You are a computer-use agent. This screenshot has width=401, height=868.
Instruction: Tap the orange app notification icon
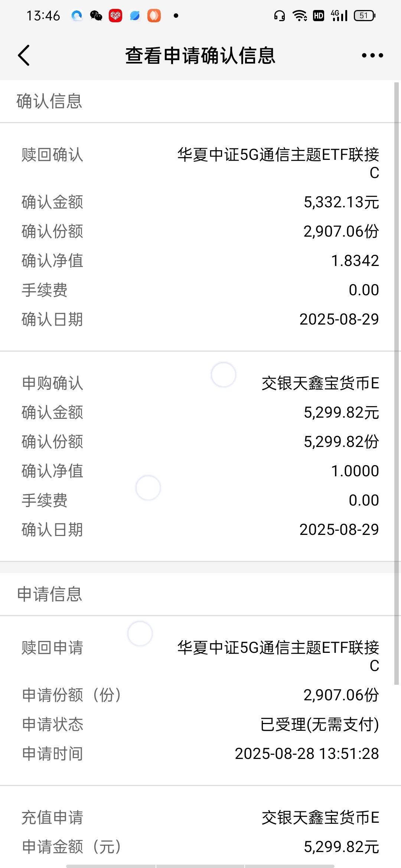point(154,16)
